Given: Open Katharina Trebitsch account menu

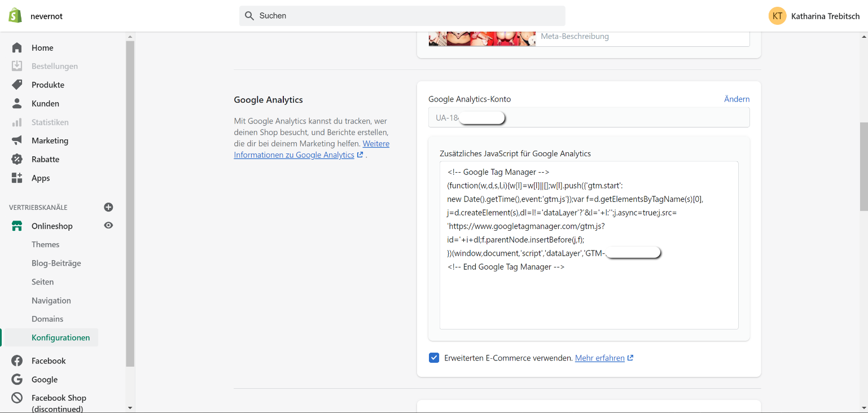Looking at the screenshot, I should (x=814, y=16).
